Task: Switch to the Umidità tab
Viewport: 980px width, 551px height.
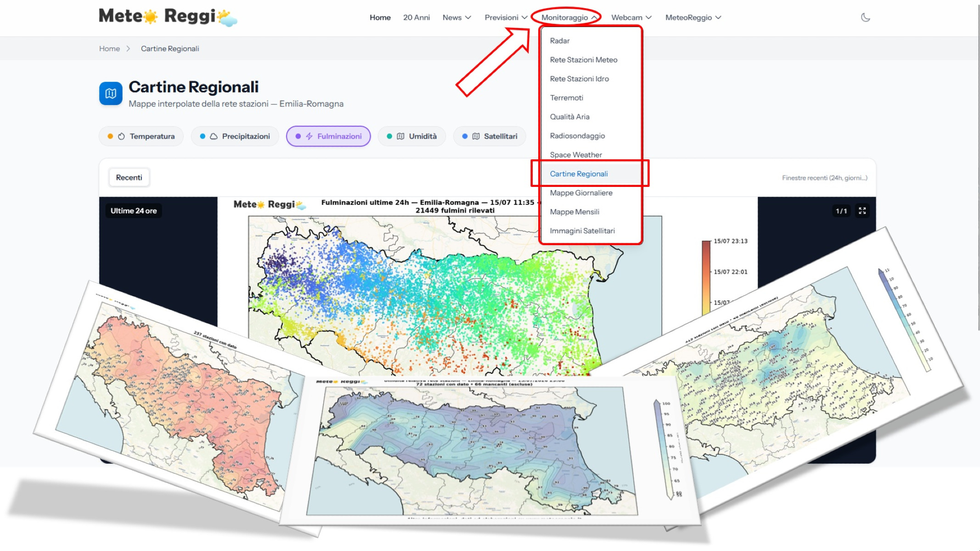Action: coord(412,136)
